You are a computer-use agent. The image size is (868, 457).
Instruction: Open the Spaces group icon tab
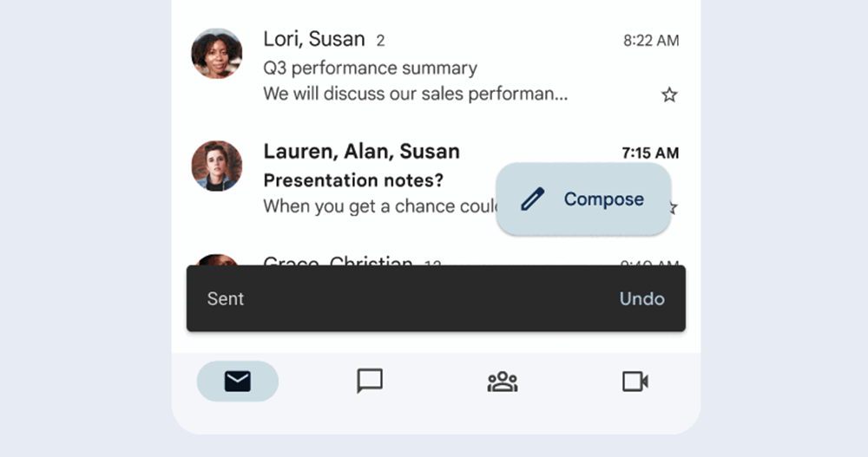pos(503,382)
